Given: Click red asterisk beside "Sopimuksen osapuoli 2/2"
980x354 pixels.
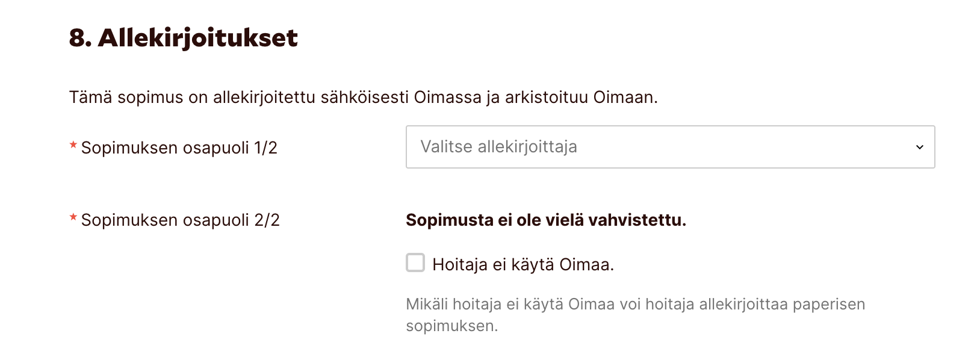Looking at the screenshot, I should 73,217.
